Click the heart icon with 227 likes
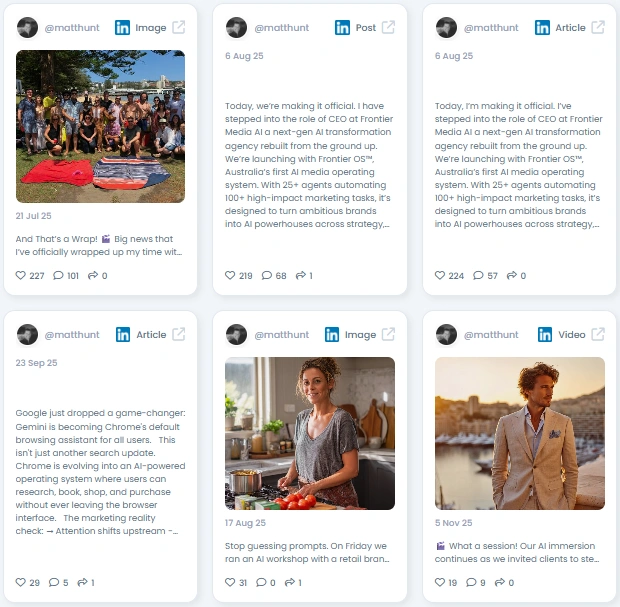Screen dimensions: 620x607 21,275
